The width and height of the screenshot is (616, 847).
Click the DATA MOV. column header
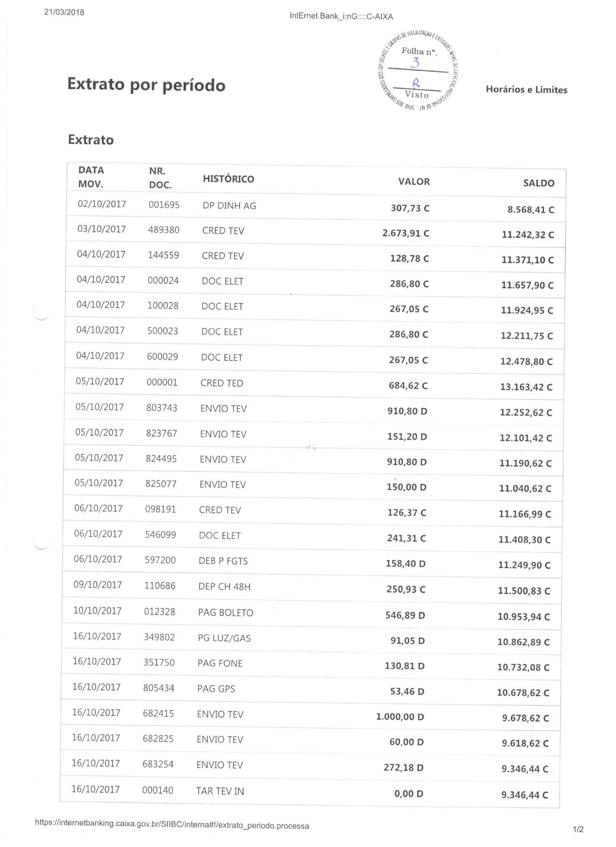click(x=91, y=177)
